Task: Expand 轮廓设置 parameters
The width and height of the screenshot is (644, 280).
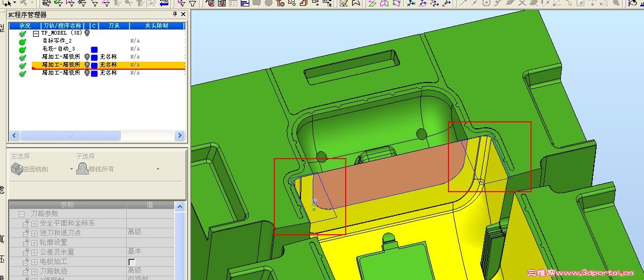Action: point(34,242)
